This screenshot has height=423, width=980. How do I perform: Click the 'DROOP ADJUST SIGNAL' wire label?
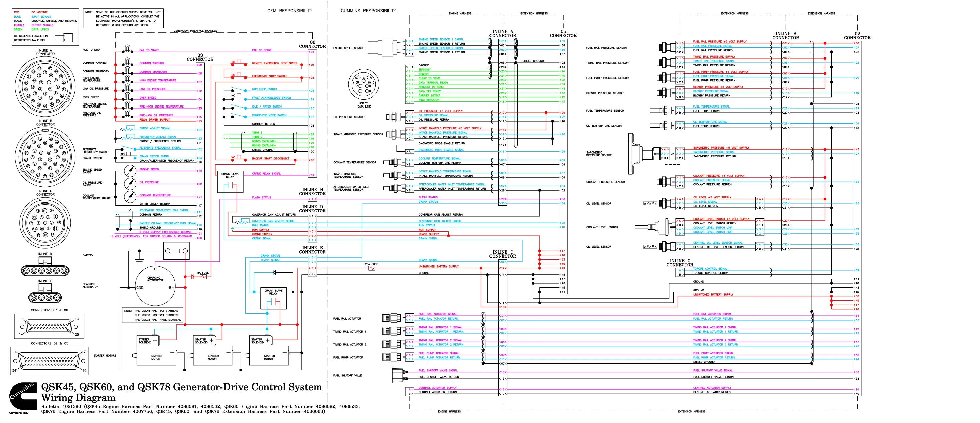click(x=155, y=128)
